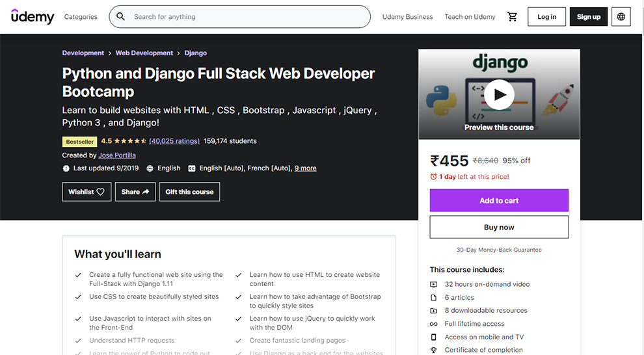Click the ₹455 price

449,161
